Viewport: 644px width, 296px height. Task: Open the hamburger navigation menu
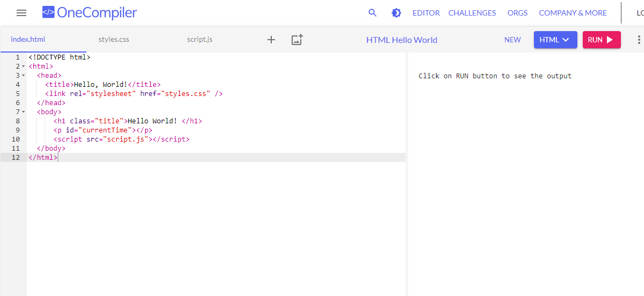(21, 13)
